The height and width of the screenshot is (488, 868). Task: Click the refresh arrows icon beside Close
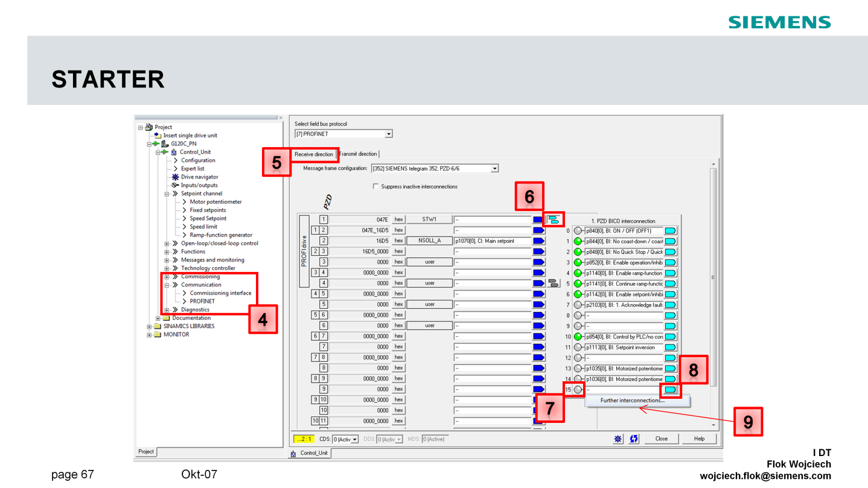tap(634, 439)
